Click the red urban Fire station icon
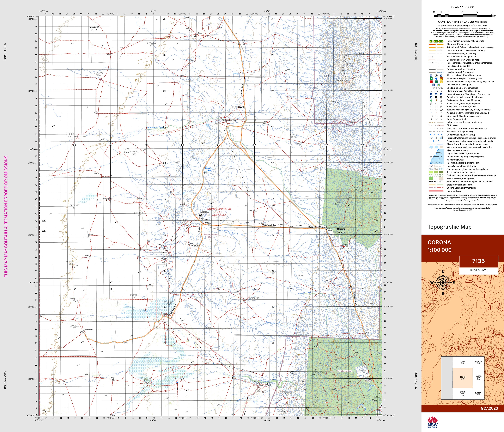 point(431,82)
